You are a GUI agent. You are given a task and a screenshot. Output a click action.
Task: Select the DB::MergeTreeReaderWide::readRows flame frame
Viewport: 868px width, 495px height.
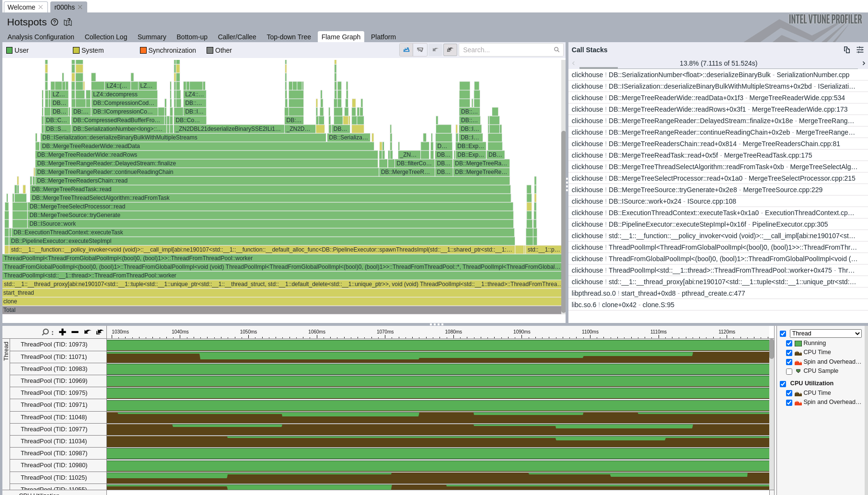coord(207,155)
